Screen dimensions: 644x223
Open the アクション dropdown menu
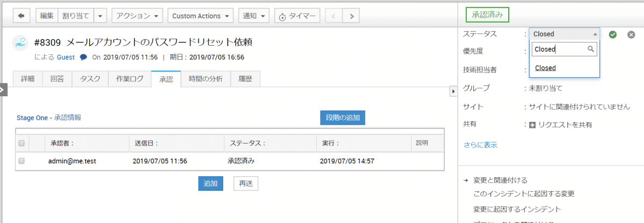[137, 16]
